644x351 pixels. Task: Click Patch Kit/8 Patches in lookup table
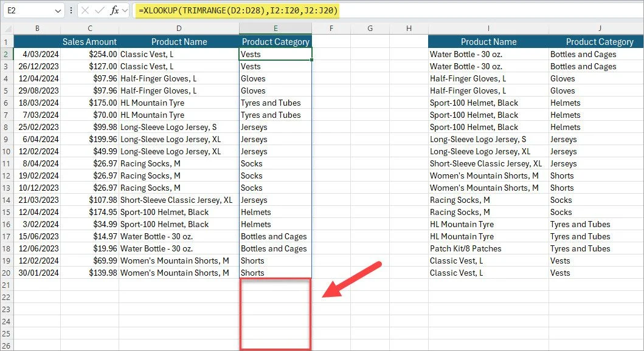[x=488, y=248]
